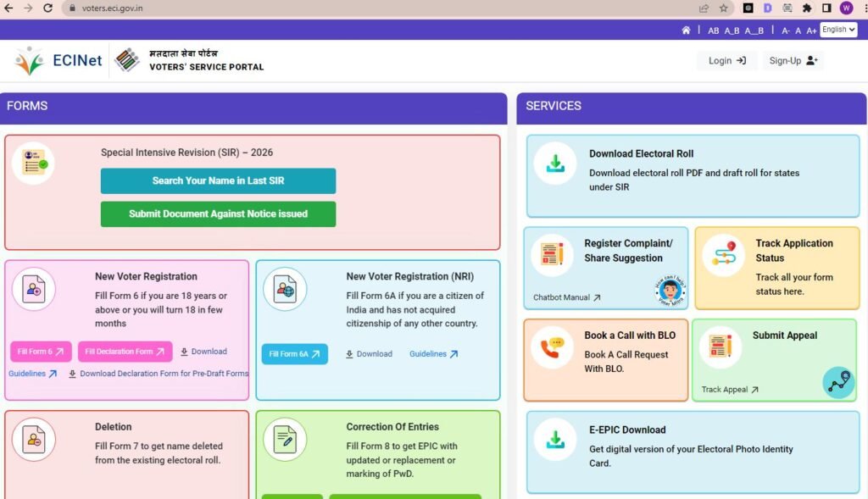Click the Register Complaint icon

coord(552,255)
